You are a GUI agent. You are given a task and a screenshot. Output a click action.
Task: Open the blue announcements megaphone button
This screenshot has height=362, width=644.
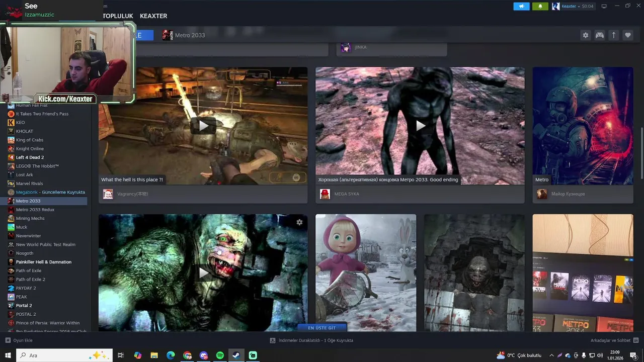(x=521, y=6)
